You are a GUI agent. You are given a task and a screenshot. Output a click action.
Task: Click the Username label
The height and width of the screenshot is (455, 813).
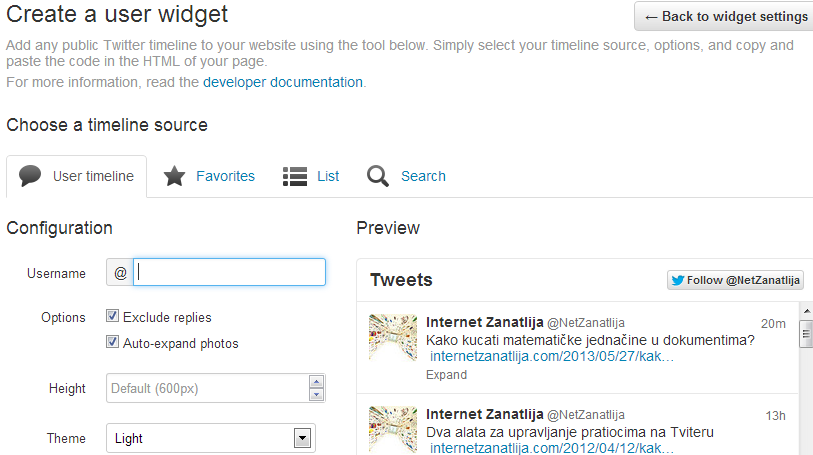click(56, 273)
